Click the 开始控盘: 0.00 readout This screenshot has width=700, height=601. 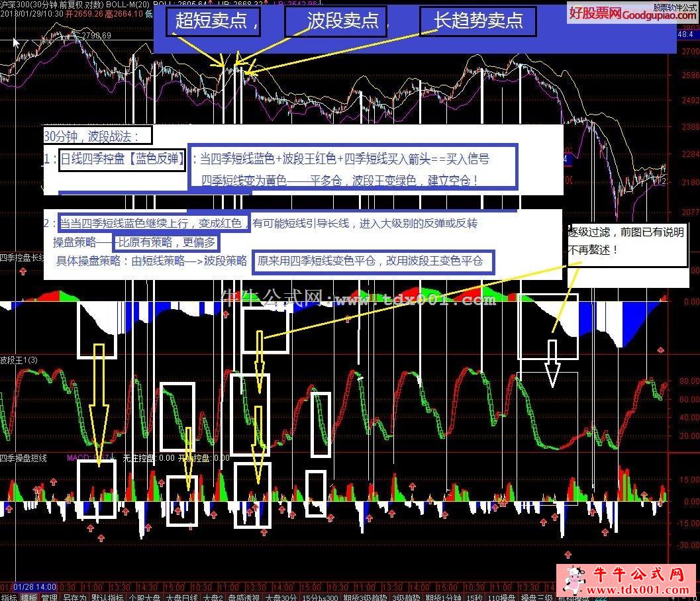click(203, 458)
